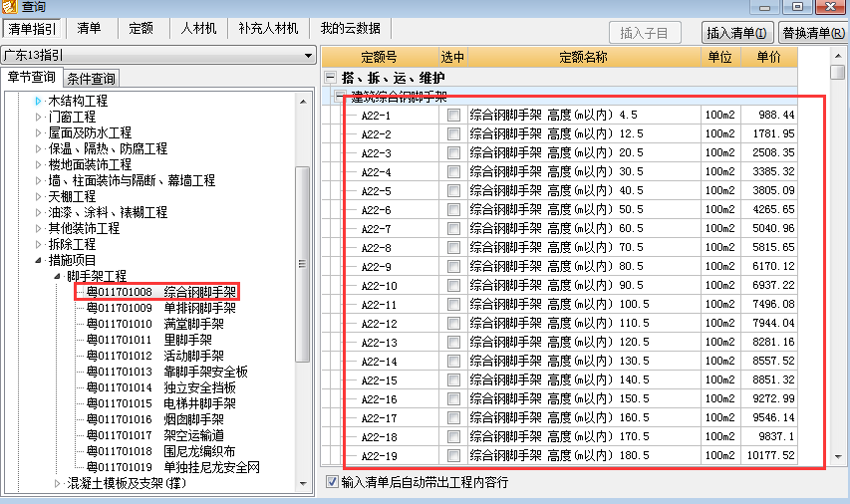Select 粤011701009 单排钢脚手架 tree item
Viewport: 850px width, 504px height.
coord(161,309)
